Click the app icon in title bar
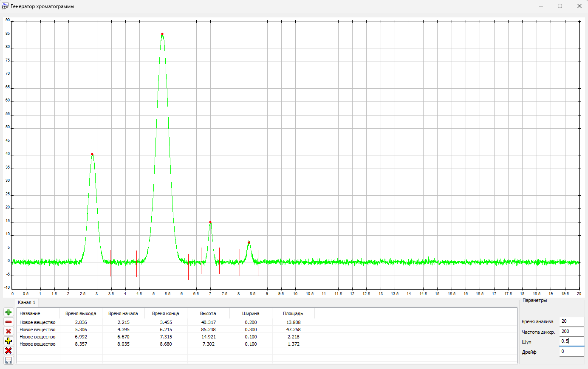This screenshot has width=588, height=369. tap(5, 6)
